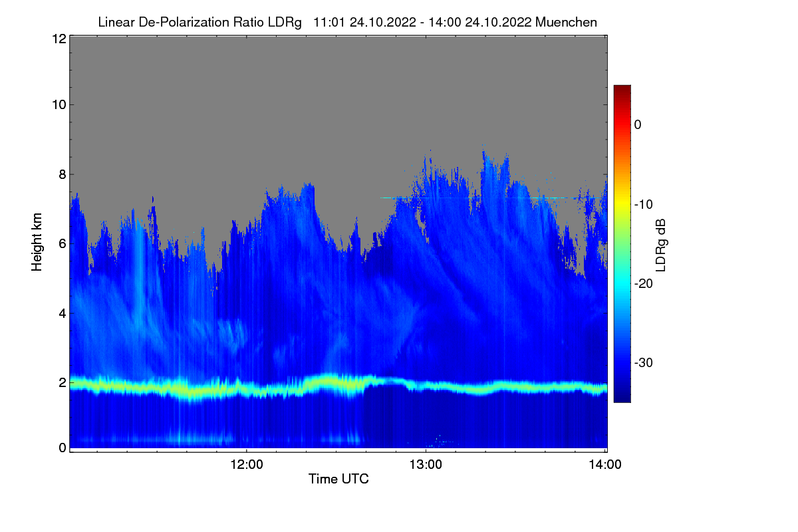This screenshot has width=798, height=532.
Task: Click the height tick label '6'
Action: (x=62, y=243)
